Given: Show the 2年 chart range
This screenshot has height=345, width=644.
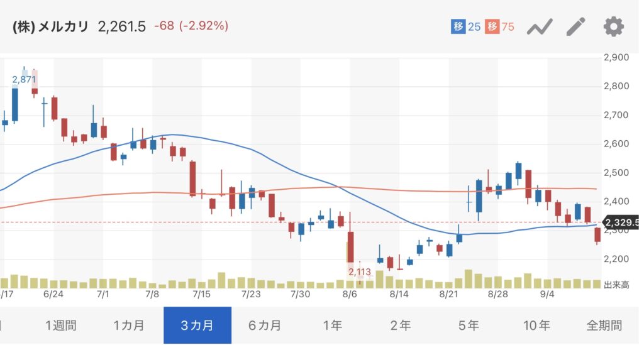Looking at the screenshot, I should [401, 326].
